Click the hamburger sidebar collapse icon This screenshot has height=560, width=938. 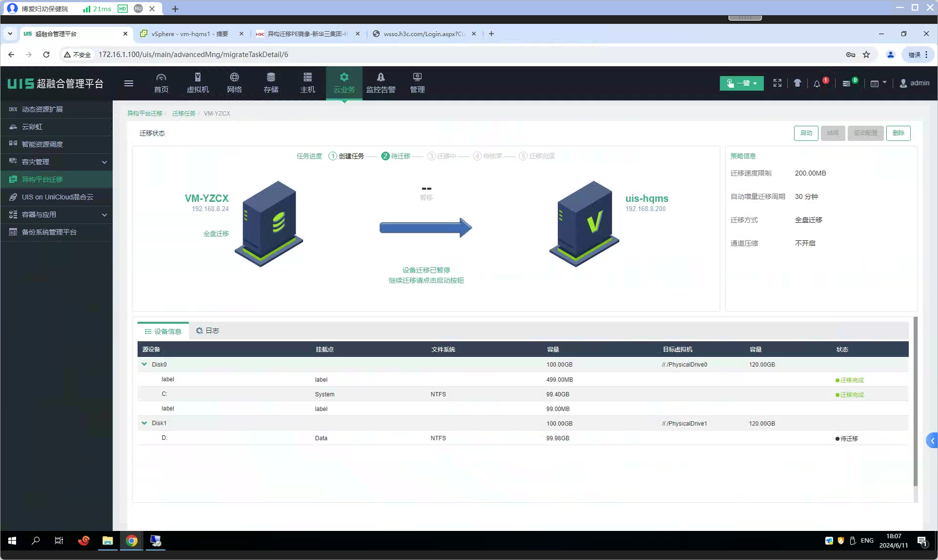(129, 83)
